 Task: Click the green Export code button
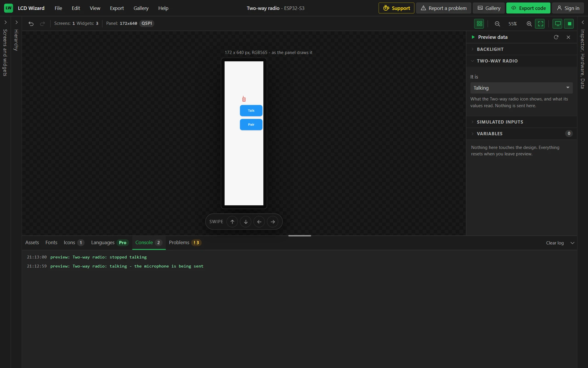(x=528, y=8)
